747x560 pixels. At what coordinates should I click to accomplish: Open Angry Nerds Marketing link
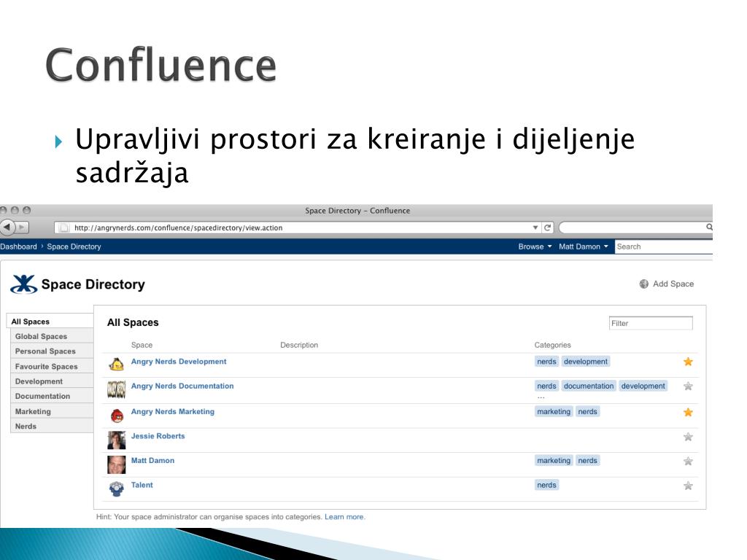tap(172, 411)
